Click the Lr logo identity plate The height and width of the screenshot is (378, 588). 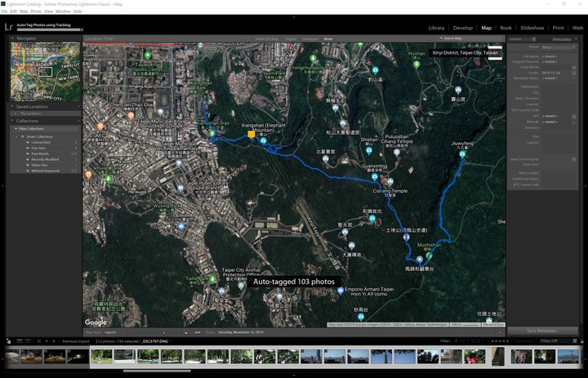(9, 27)
